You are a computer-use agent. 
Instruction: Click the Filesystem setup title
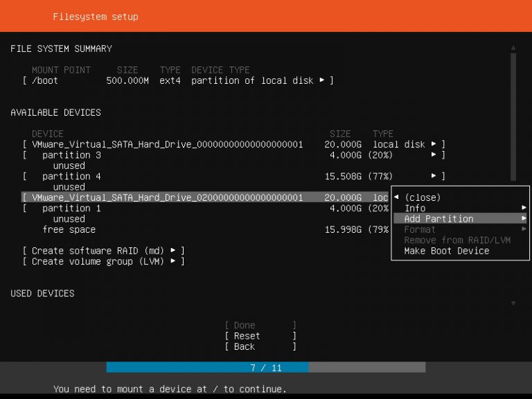[x=96, y=17]
